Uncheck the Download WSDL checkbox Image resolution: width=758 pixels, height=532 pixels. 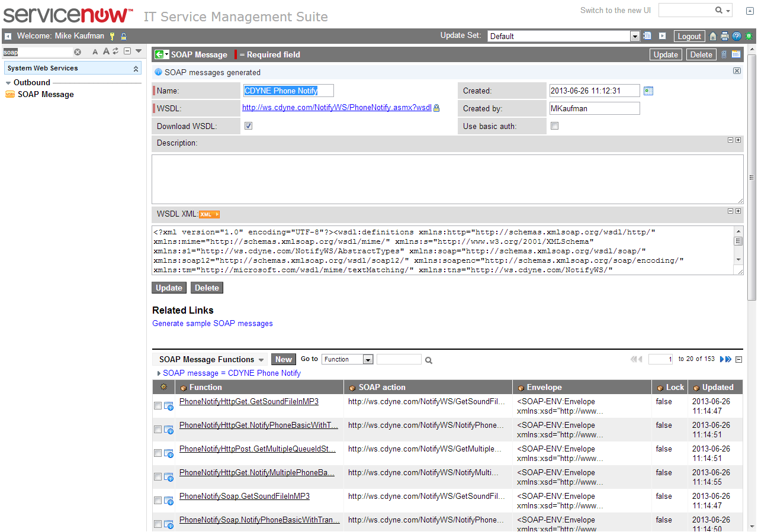[x=249, y=125]
